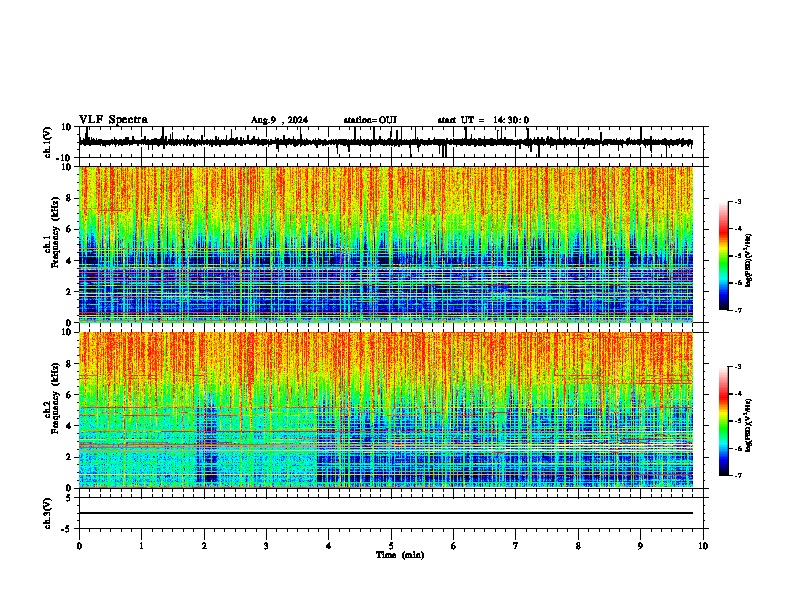
Task: Click time axis tick label "2"
Action: pos(204,546)
